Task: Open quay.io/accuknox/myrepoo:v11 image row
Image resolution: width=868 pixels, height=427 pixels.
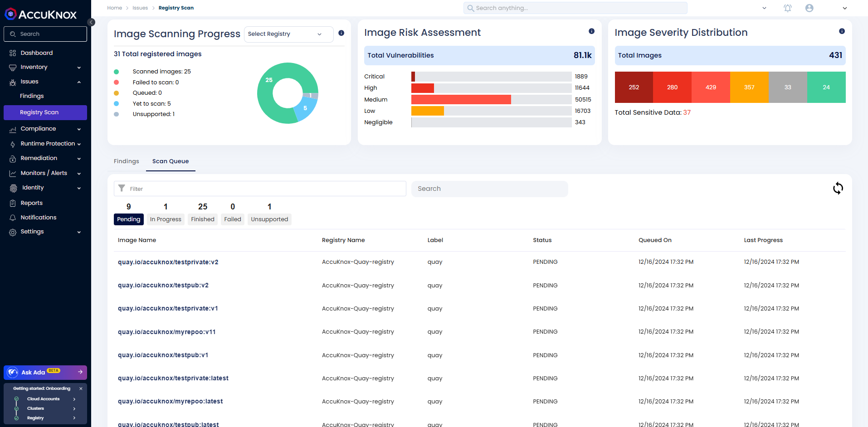Action: (167, 332)
